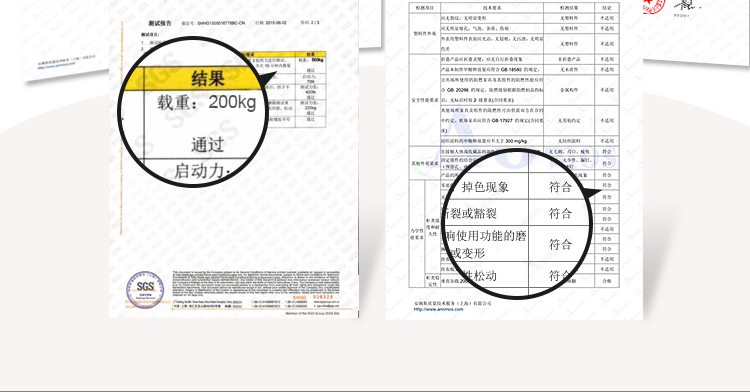Click the 通过 result under 200kg
Viewport: 750px width, 392px height.
(208, 144)
